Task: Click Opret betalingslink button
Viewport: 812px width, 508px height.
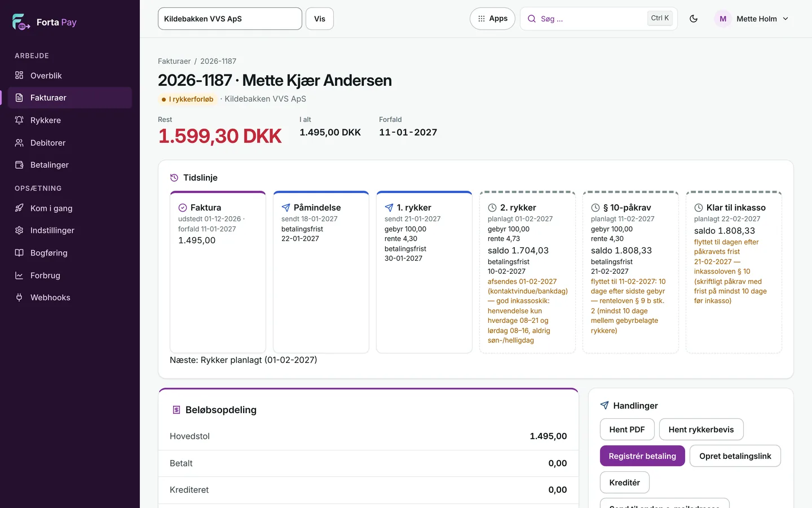Action: (x=735, y=456)
